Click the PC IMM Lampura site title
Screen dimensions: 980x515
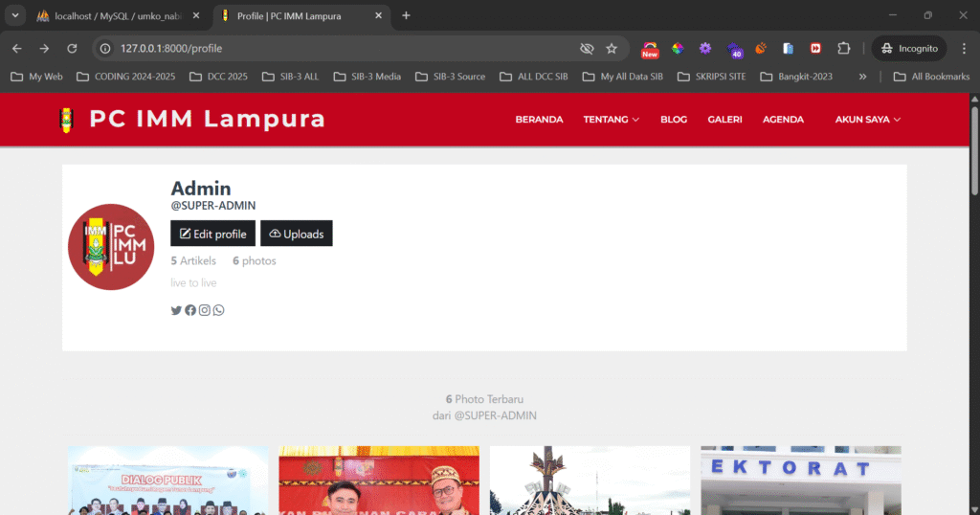(x=207, y=119)
